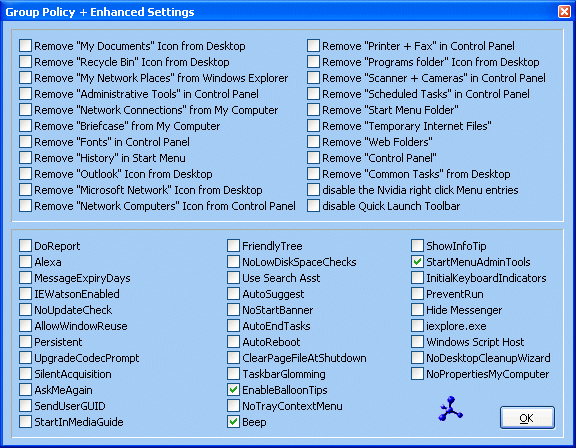Screen dimensions: 576x448
Task: Enable the Windows Script Host option
Action: click(x=417, y=342)
